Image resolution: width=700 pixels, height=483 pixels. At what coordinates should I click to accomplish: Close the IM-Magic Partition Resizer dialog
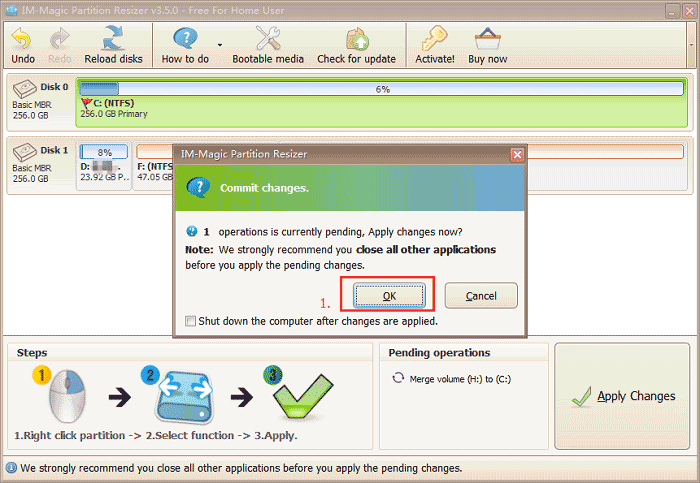click(x=517, y=155)
